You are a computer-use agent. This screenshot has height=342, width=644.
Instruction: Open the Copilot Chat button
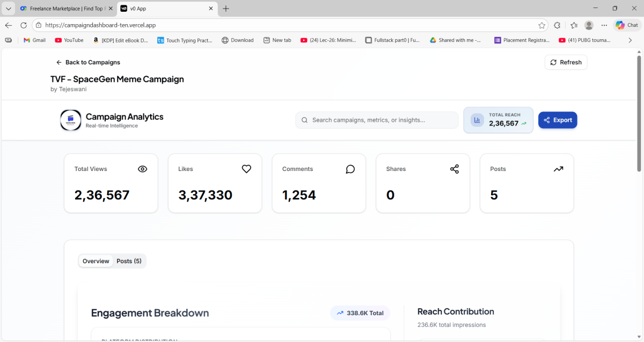[x=627, y=25]
